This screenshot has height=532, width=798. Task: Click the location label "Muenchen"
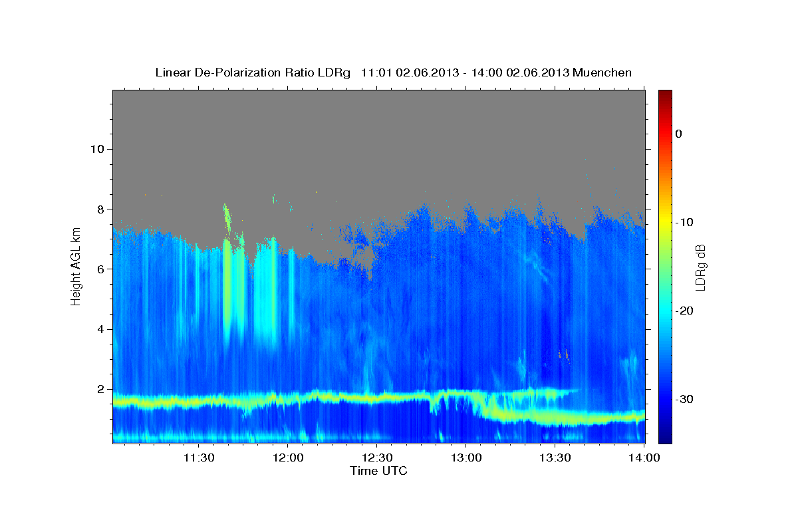point(601,72)
